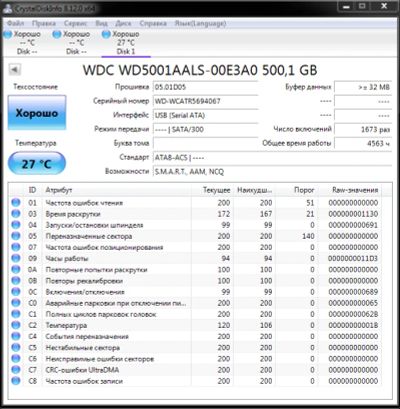Select CRC-ошибки UltraDMA attribute text
This screenshot has width=400, height=409.
pos(82,370)
